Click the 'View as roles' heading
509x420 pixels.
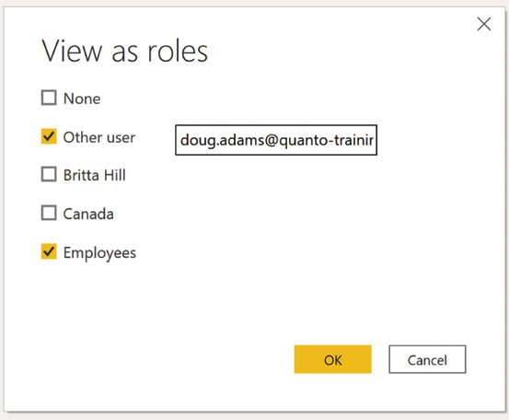pos(125,51)
